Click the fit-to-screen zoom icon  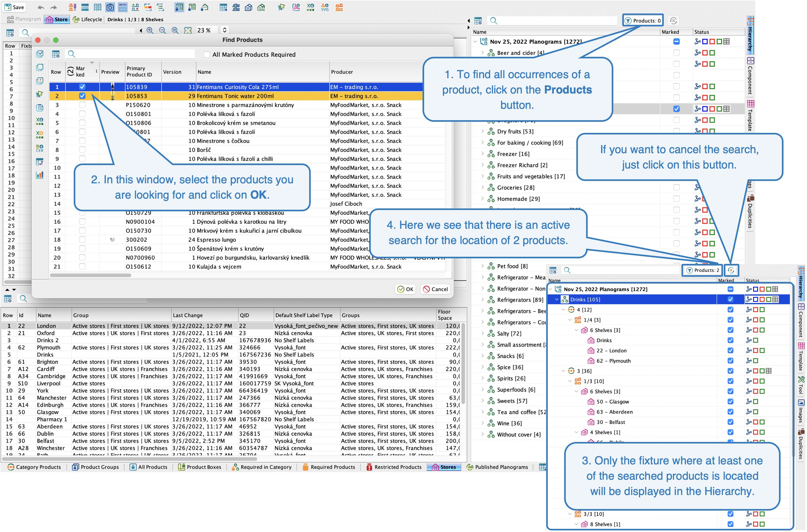tap(188, 30)
